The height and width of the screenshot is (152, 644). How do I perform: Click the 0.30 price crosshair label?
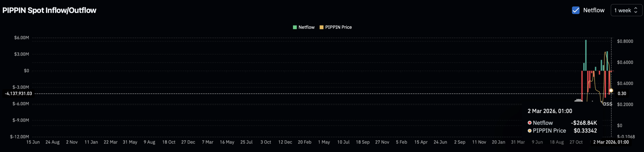pos(622,94)
